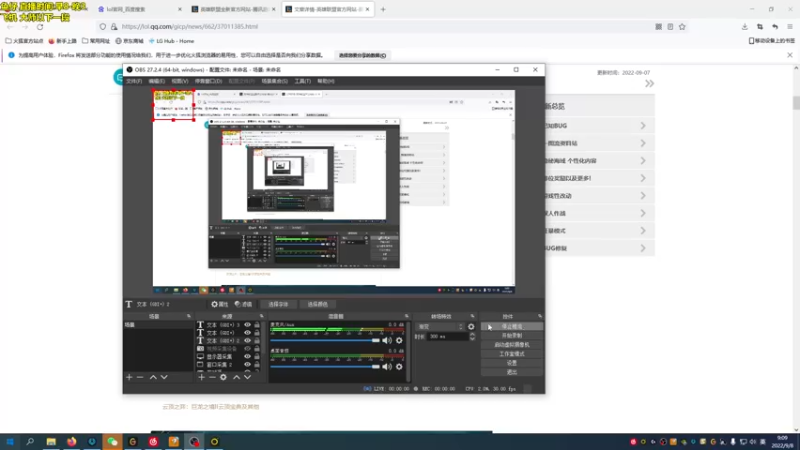
Task: Remove the scene with the minus icon
Action: click(x=140, y=377)
